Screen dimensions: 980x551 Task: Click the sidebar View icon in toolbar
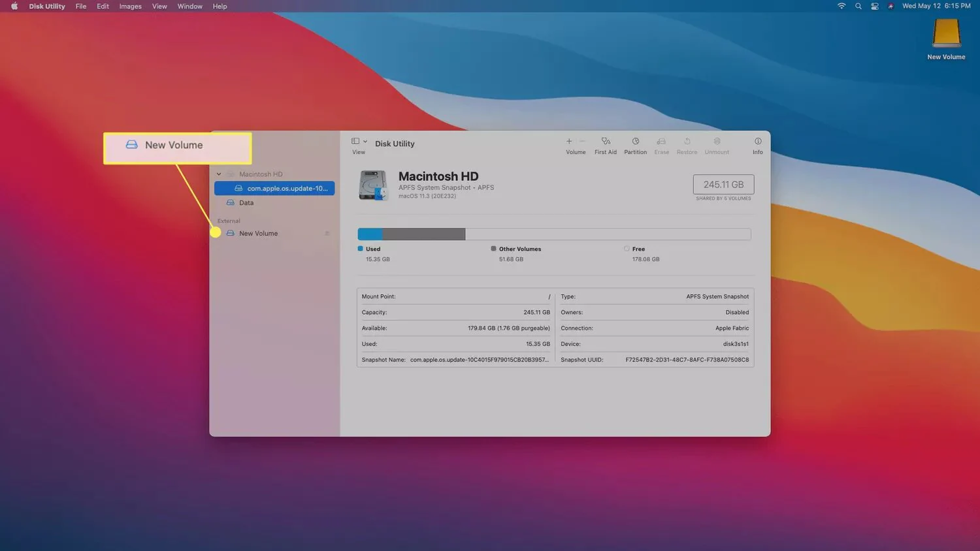click(x=355, y=141)
